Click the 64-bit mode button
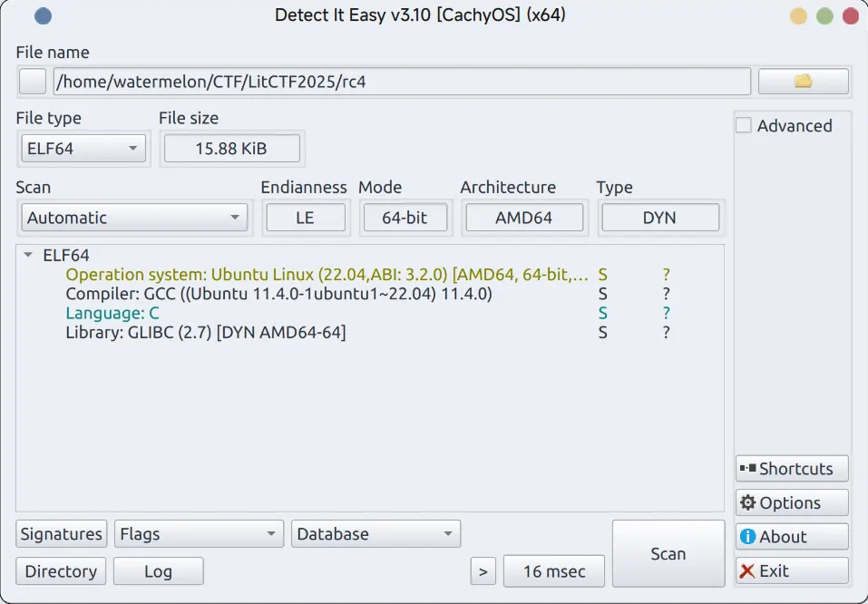Viewport: 868px width, 604px height. [405, 218]
